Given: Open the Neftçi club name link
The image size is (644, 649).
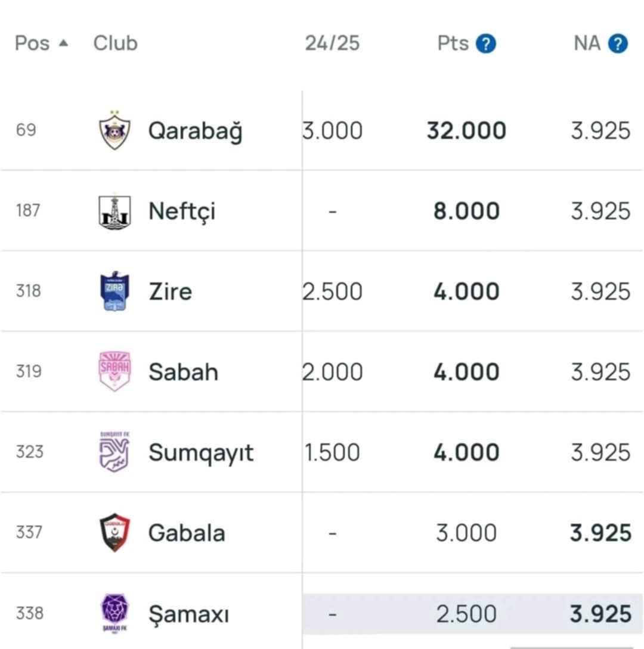Looking at the screenshot, I should (182, 212).
